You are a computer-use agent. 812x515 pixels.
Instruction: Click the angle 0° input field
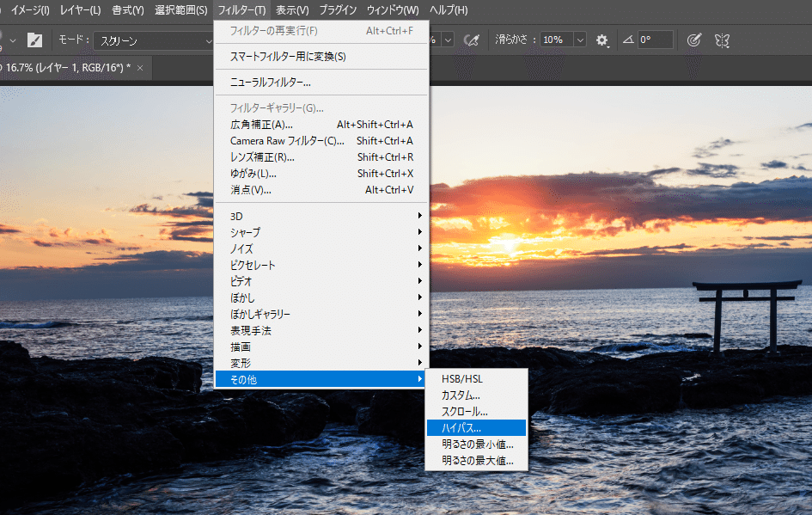click(655, 40)
